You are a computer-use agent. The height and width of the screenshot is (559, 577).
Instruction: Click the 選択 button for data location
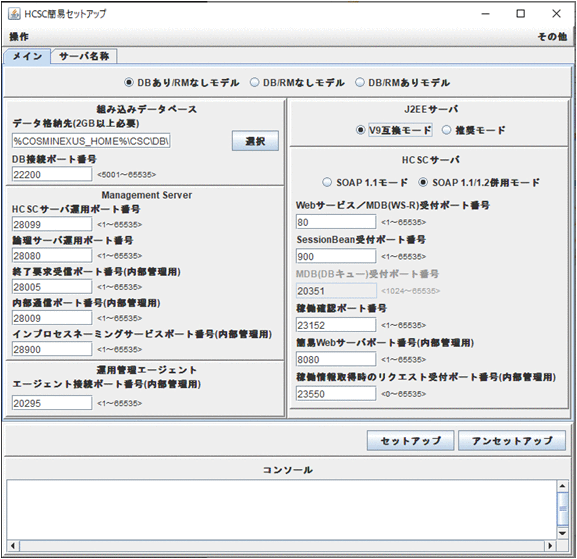click(x=255, y=141)
